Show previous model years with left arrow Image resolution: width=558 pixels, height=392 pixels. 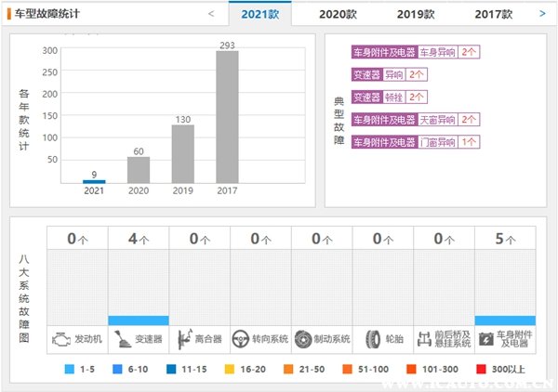(x=211, y=14)
